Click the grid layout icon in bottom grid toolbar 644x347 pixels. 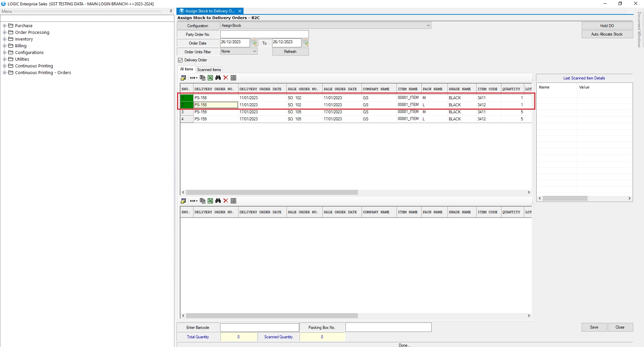pyautogui.click(x=234, y=201)
